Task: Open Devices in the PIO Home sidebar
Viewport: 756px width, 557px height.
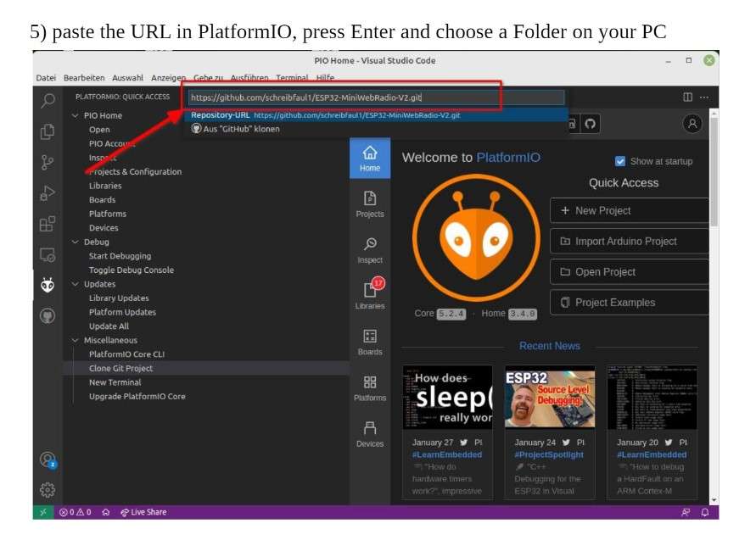Action: pyautogui.click(x=370, y=434)
